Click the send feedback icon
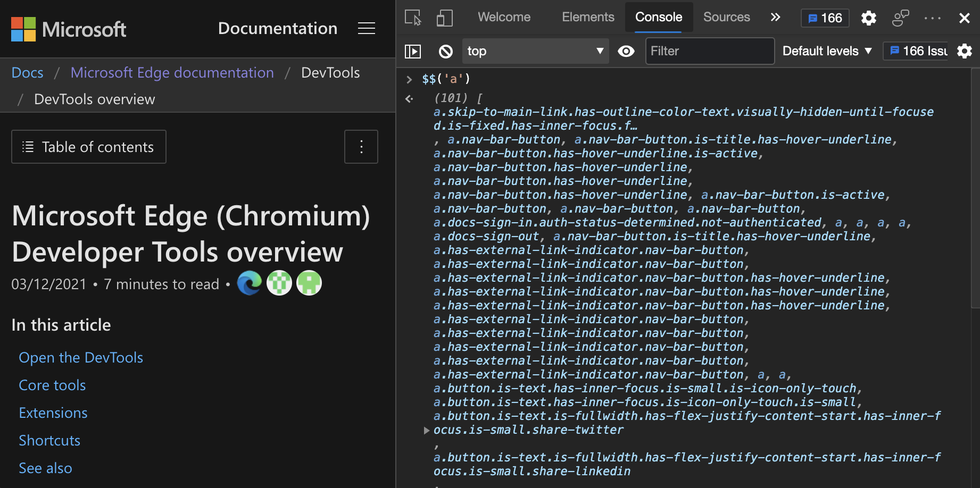The width and height of the screenshot is (980, 488). coord(900,18)
